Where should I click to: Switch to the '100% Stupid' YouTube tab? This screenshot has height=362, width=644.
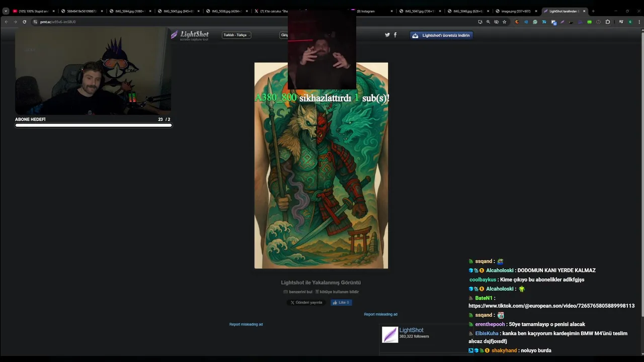tap(33, 11)
